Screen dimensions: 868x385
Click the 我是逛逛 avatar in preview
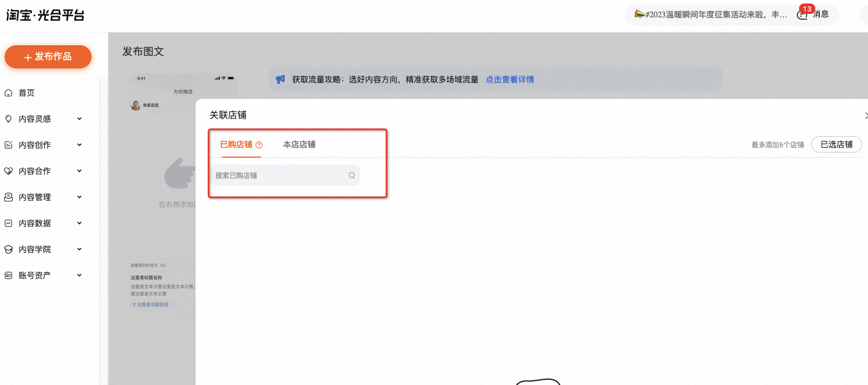pyautogui.click(x=136, y=106)
